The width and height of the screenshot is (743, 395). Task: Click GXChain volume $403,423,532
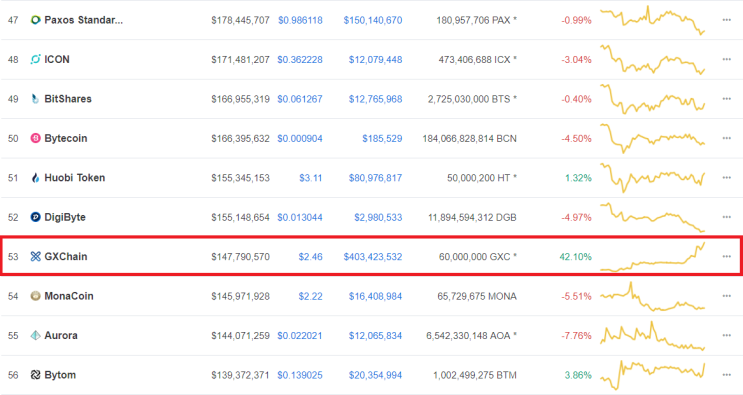click(373, 257)
